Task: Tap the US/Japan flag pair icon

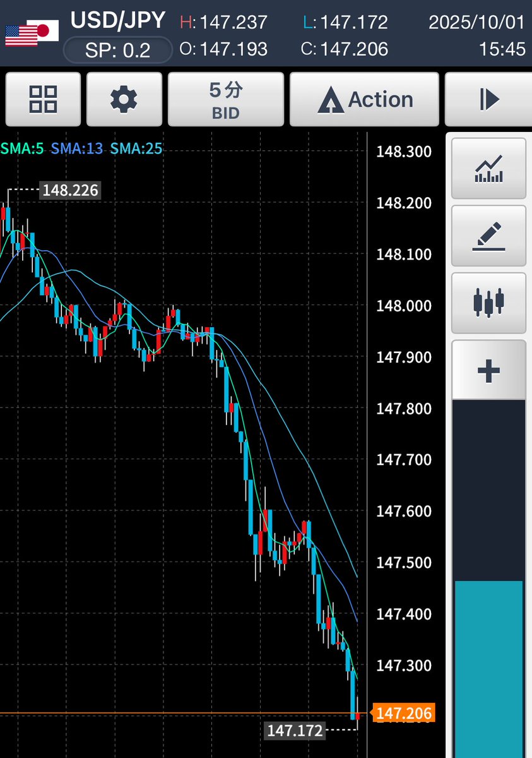Action: [x=32, y=33]
